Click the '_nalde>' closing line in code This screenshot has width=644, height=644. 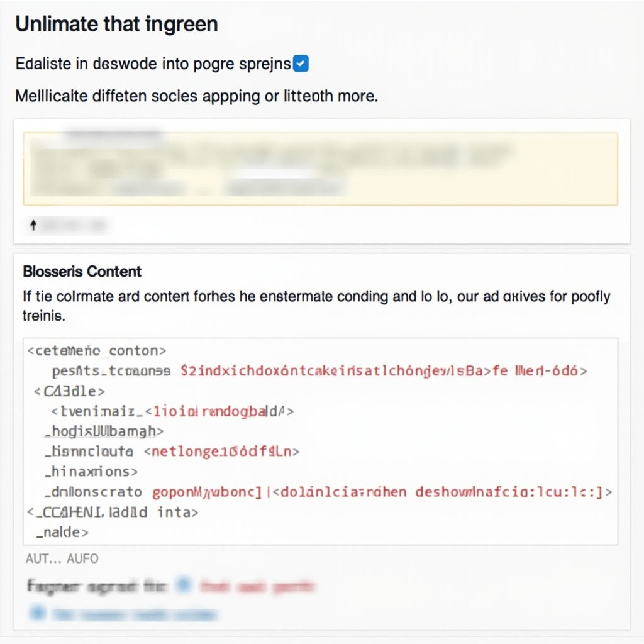(x=62, y=532)
